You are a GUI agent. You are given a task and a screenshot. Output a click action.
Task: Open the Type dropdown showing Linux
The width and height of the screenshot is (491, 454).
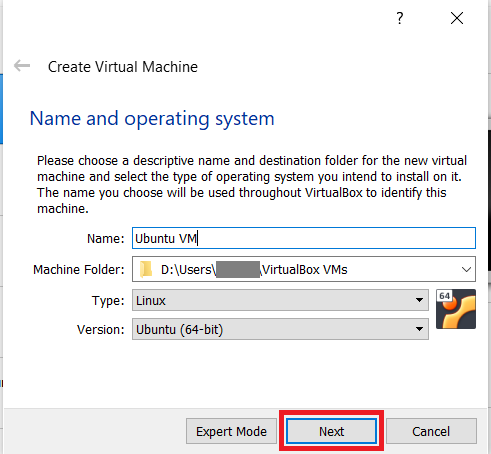point(280,300)
